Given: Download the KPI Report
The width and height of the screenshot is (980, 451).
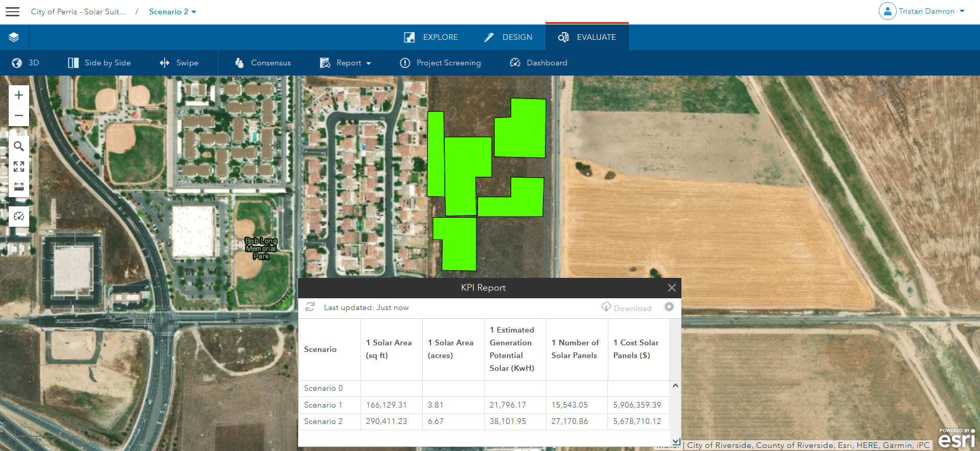Looking at the screenshot, I should (x=626, y=307).
